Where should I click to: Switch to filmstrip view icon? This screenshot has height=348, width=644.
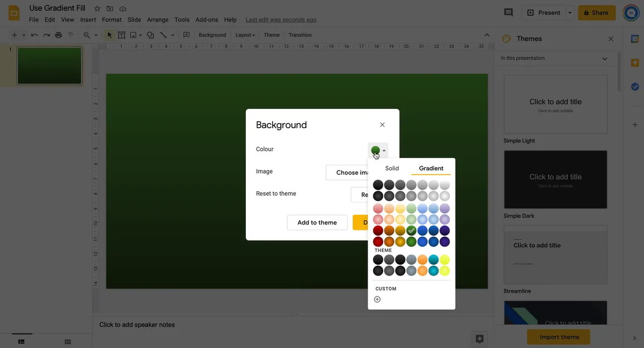click(22, 341)
